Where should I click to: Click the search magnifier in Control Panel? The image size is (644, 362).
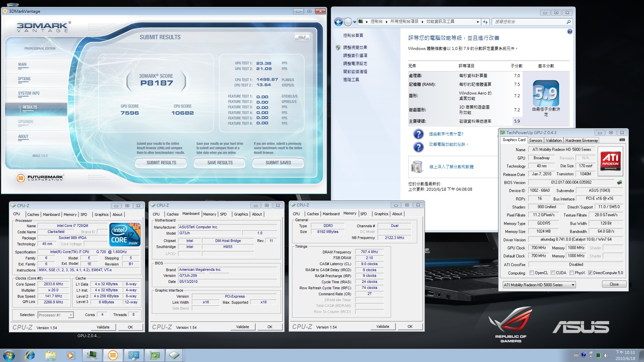pos(568,22)
